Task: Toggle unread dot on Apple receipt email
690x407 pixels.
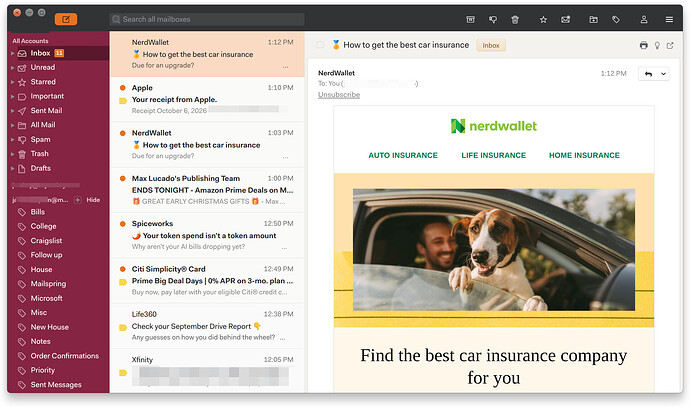Action: pos(123,88)
